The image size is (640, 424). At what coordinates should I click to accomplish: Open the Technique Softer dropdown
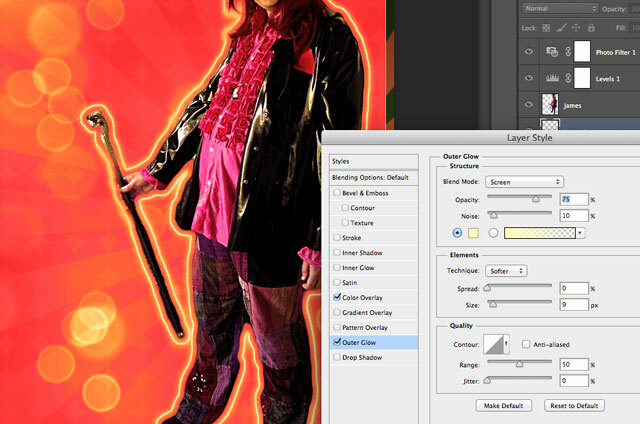pos(506,271)
